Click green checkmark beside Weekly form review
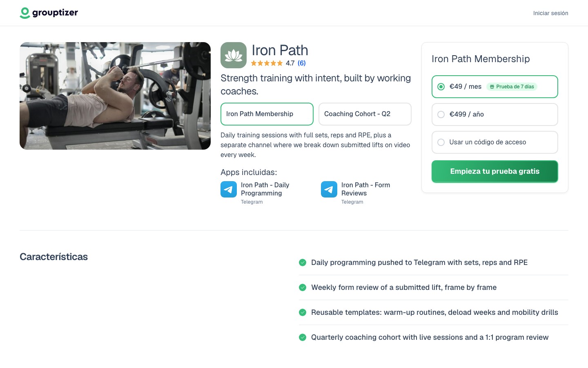This screenshot has height=368, width=588. click(x=303, y=287)
